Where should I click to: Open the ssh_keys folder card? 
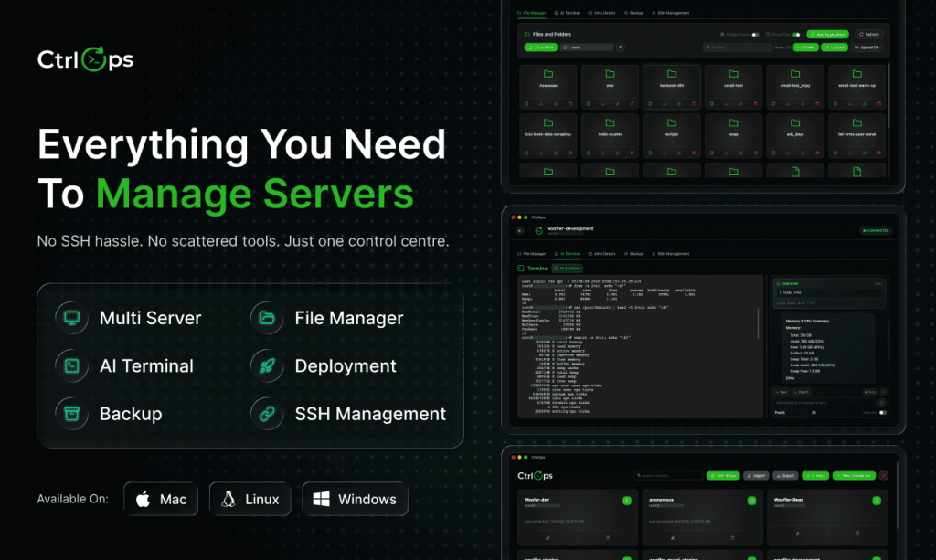[795, 136]
